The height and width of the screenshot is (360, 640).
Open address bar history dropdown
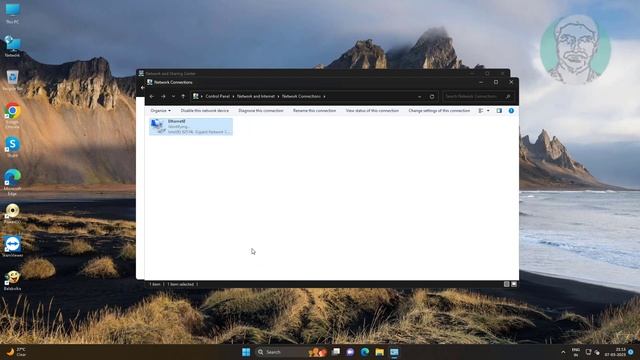(419, 97)
